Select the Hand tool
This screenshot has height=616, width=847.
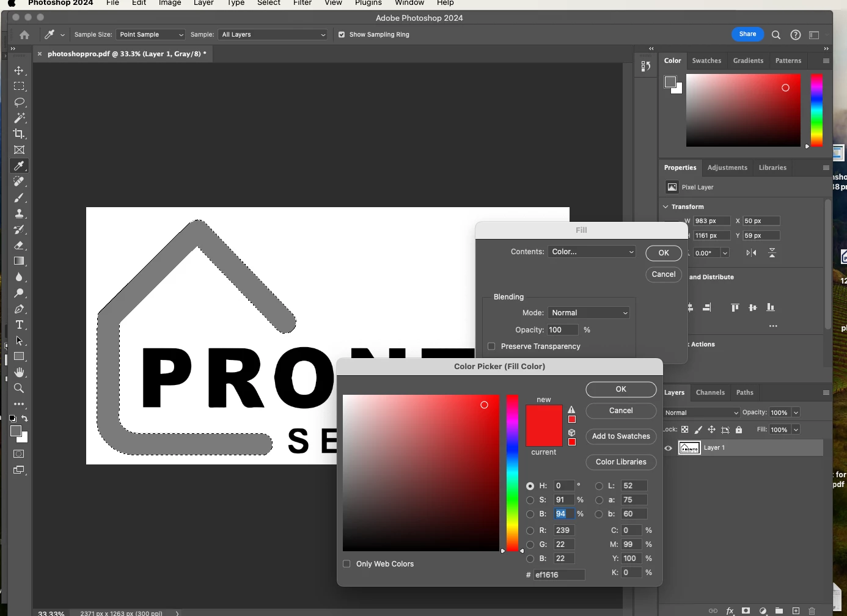tap(19, 372)
